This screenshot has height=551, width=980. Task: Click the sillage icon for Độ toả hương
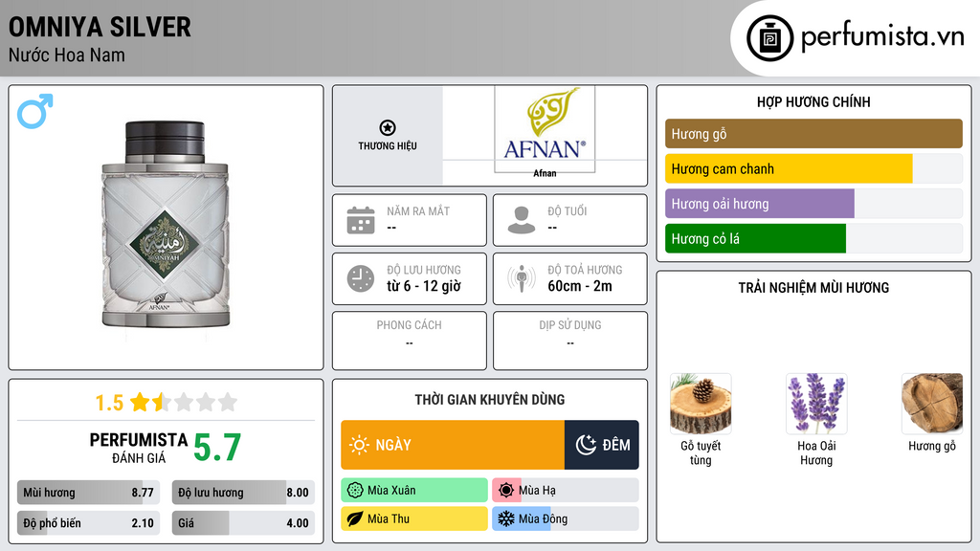point(522,278)
